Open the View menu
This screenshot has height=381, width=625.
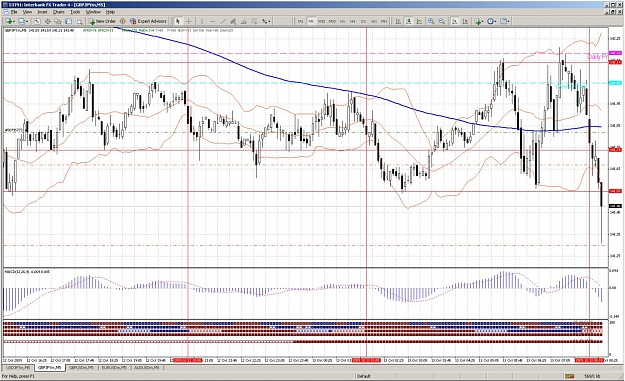point(27,12)
